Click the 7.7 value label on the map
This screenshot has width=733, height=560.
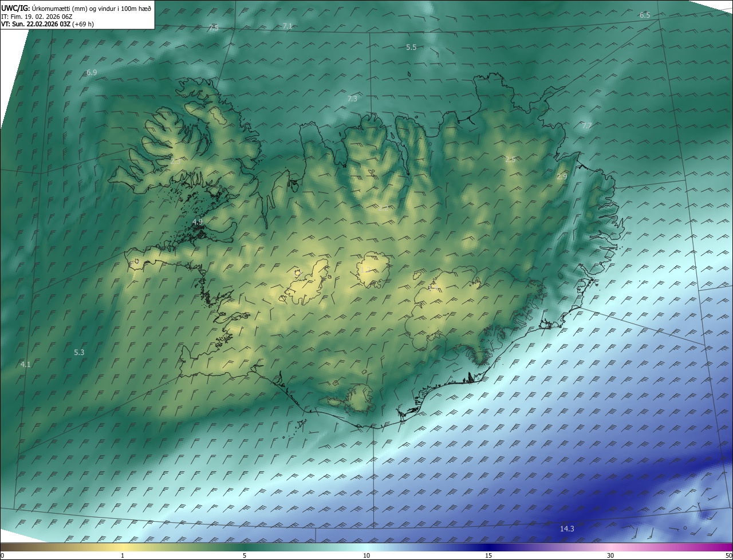click(x=587, y=125)
